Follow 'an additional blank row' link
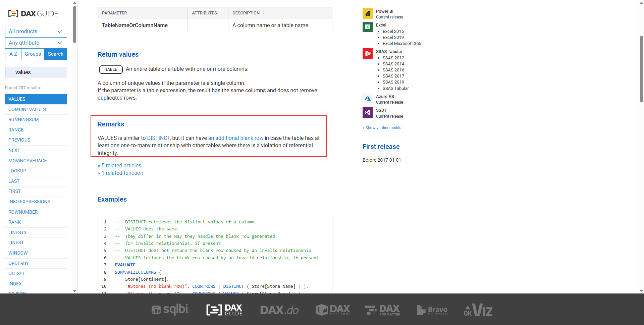This screenshot has height=325, width=644. pyautogui.click(x=235, y=138)
